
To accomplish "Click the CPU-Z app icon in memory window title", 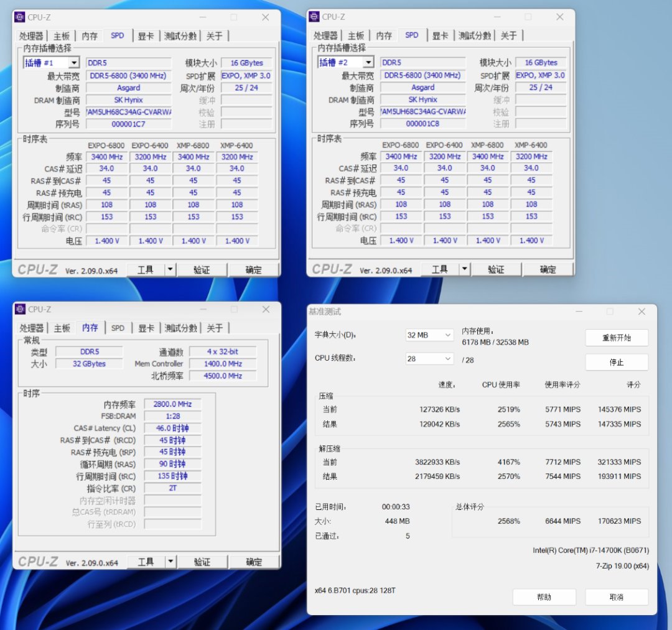I will coord(20,309).
